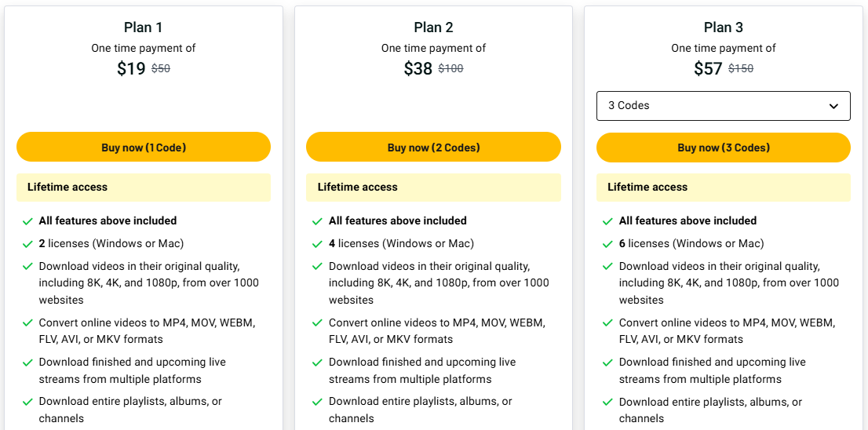Click Plan 3 checkmark for original quality downloads
Image resolution: width=868 pixels, height=430 pixels.
(607, 267)
